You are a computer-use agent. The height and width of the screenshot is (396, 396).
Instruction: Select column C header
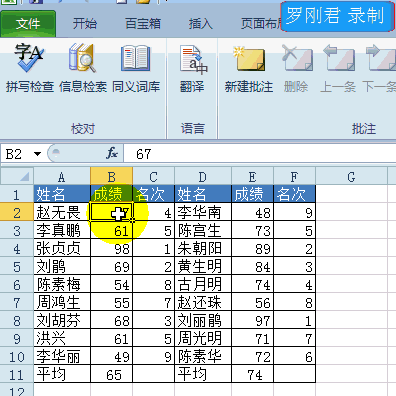[153, 176]
